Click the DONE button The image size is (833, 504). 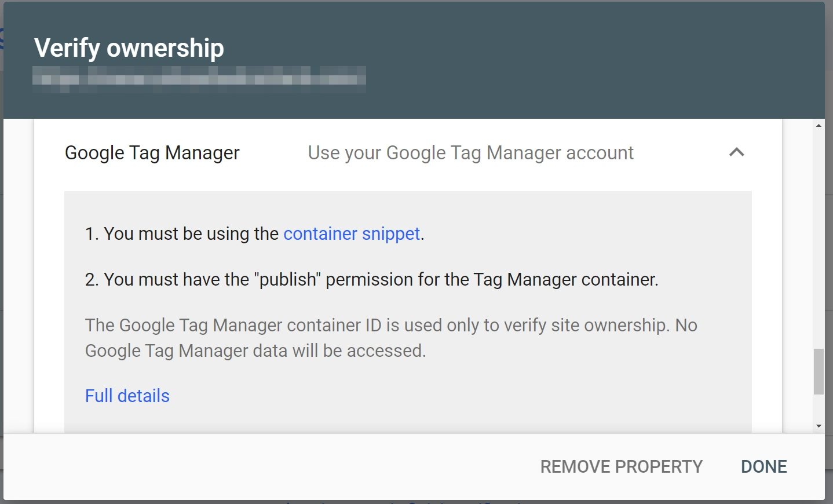(x=763, y=466)
